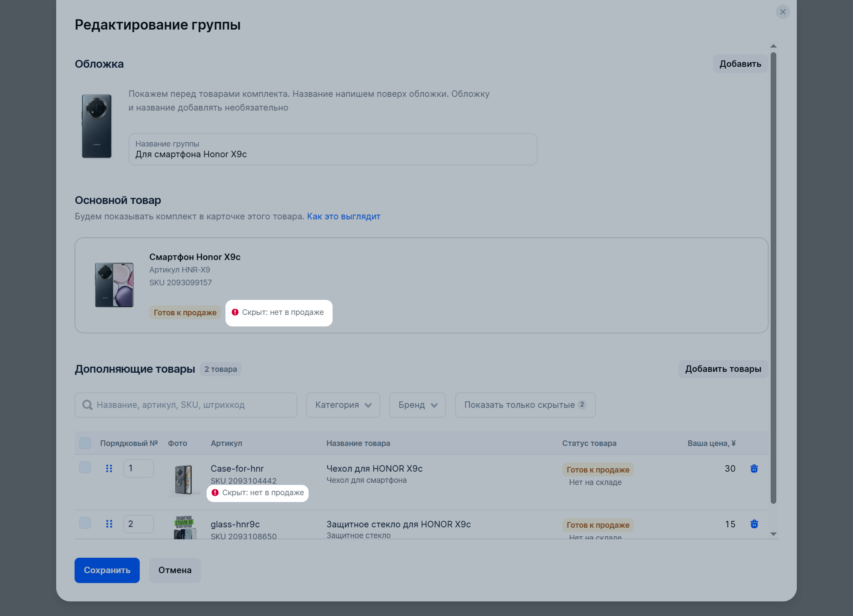This screenshot has height=616, width=853.
Task: Delete the Case-for-hnr product row
Action: 754,469
